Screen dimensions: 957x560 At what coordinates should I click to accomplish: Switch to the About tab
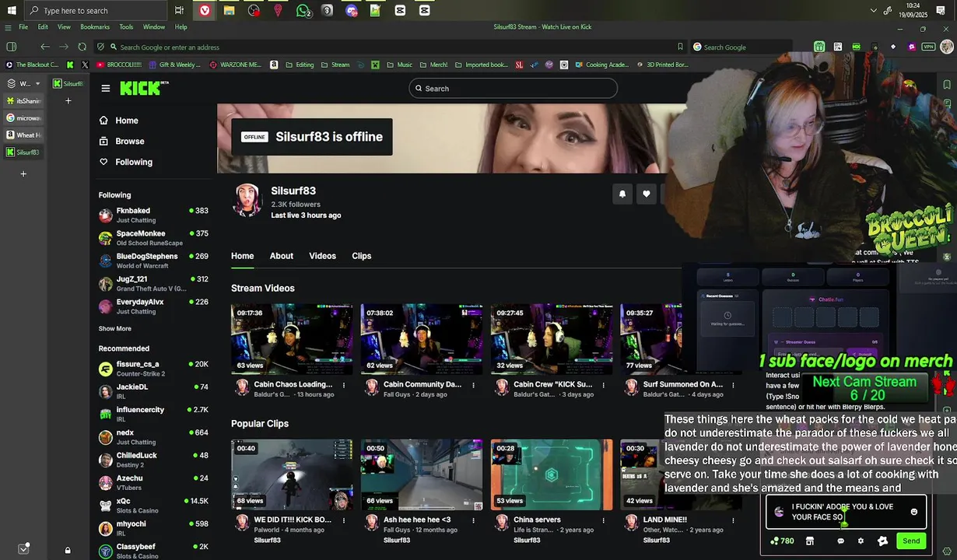(281, 256)
